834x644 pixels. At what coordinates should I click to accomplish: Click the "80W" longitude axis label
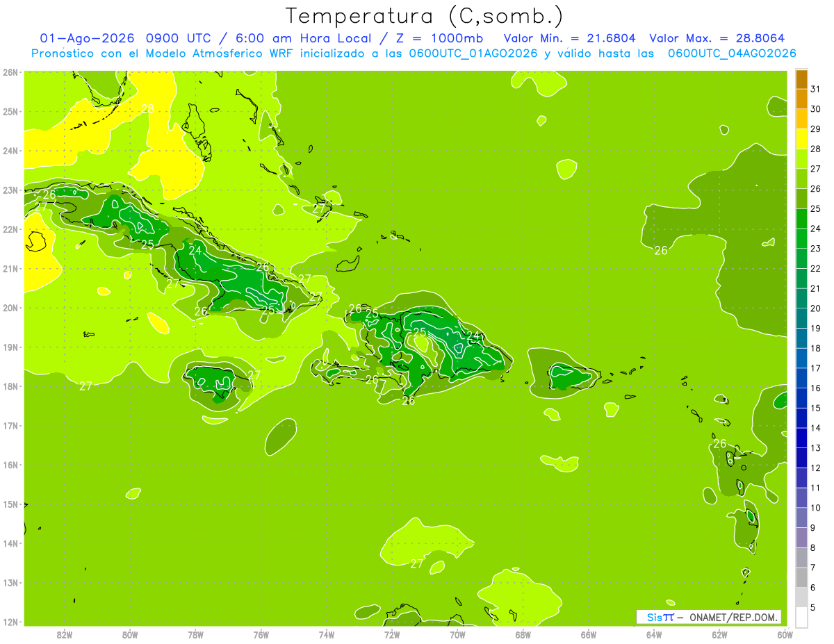(130, 634)
